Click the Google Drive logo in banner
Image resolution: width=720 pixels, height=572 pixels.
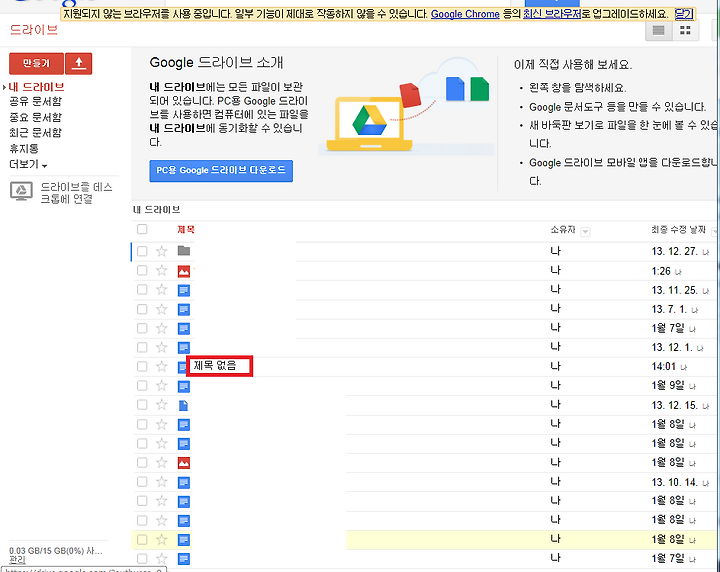point(369,120)
